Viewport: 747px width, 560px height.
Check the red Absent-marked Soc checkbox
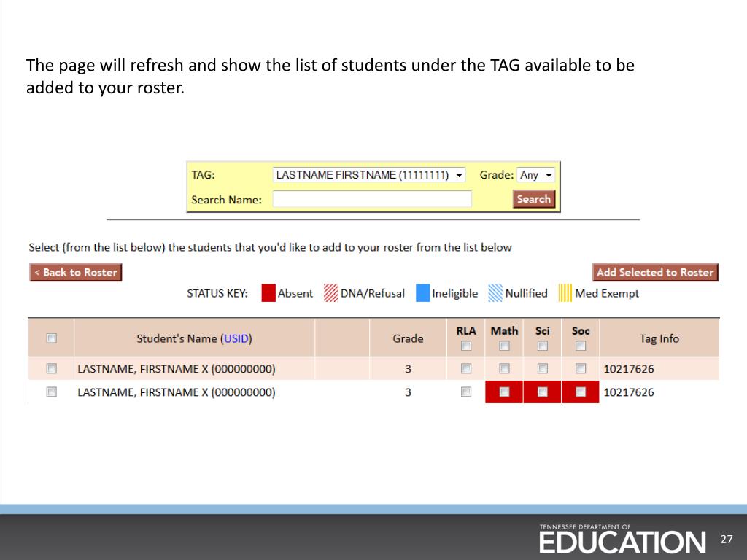coord(580,392)
